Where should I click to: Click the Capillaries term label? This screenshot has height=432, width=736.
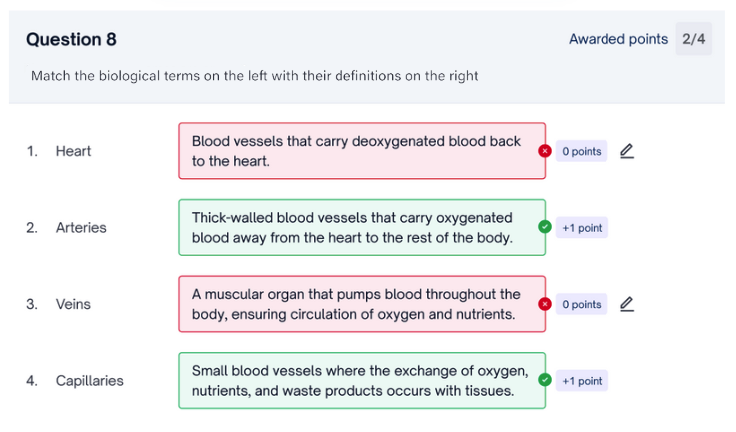pos(90,381)
